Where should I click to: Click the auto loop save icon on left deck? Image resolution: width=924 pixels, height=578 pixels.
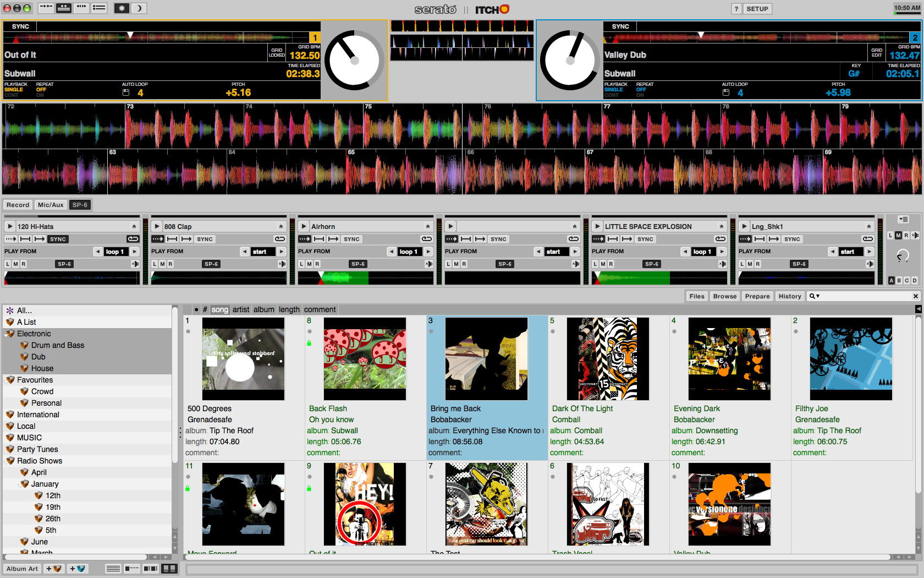[126, 92]
